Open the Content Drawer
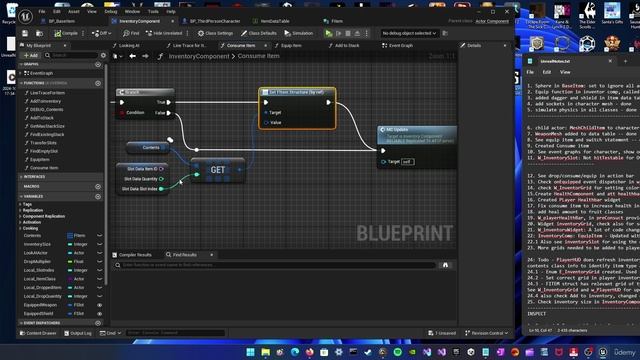640x360 pixels. 38,333
